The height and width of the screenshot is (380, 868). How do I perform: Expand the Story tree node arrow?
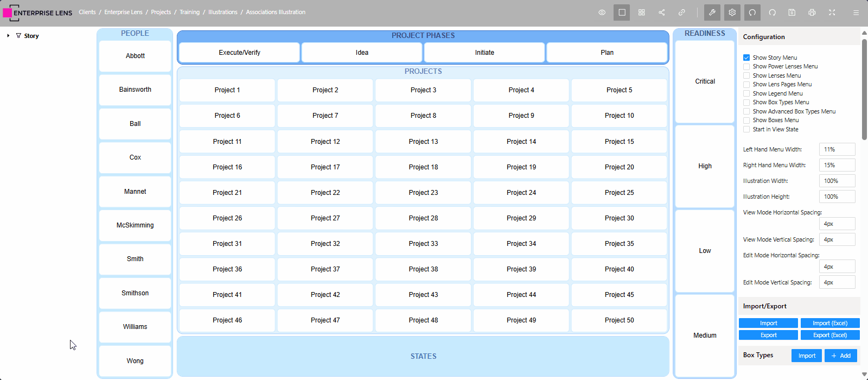[x=8, y=36]
